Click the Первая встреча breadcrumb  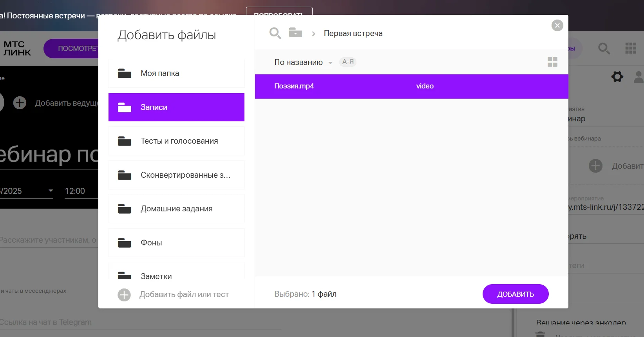click(x=353, y=33)
